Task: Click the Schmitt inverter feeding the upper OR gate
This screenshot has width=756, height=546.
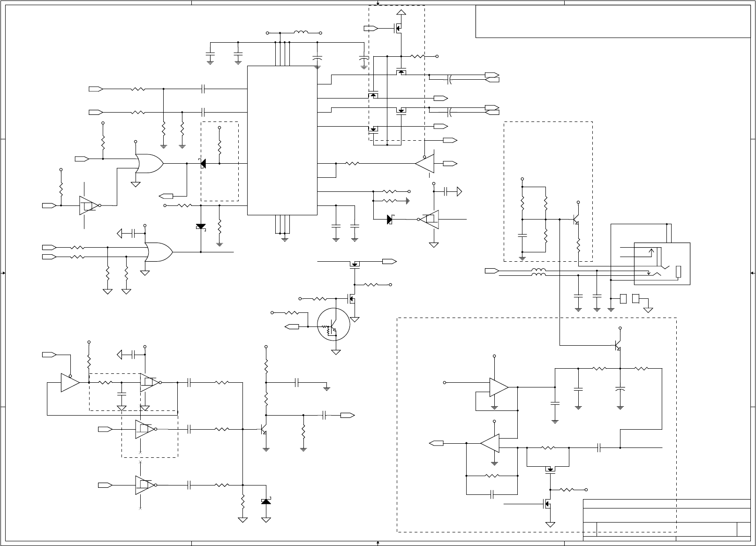Action: point(89,205)
